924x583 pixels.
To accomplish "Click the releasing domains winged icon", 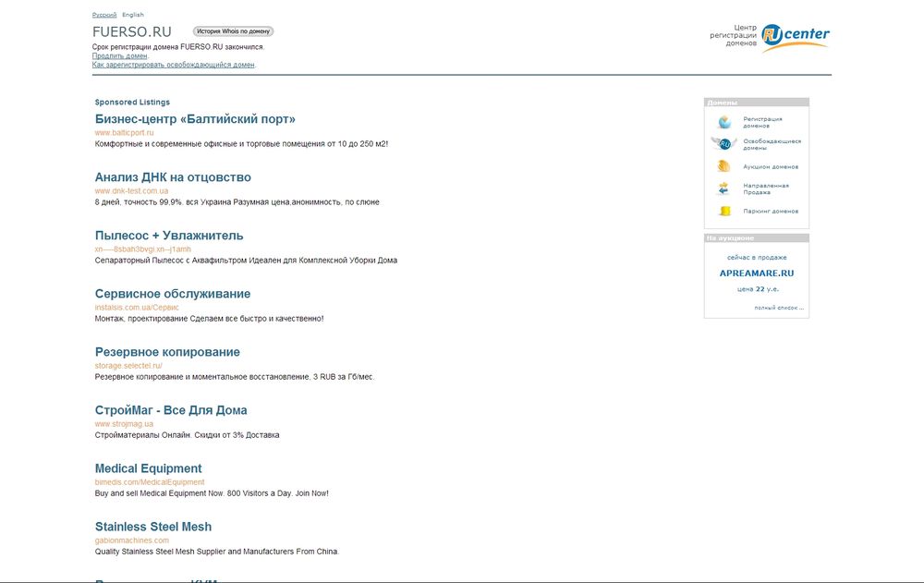I will (723, 144).
